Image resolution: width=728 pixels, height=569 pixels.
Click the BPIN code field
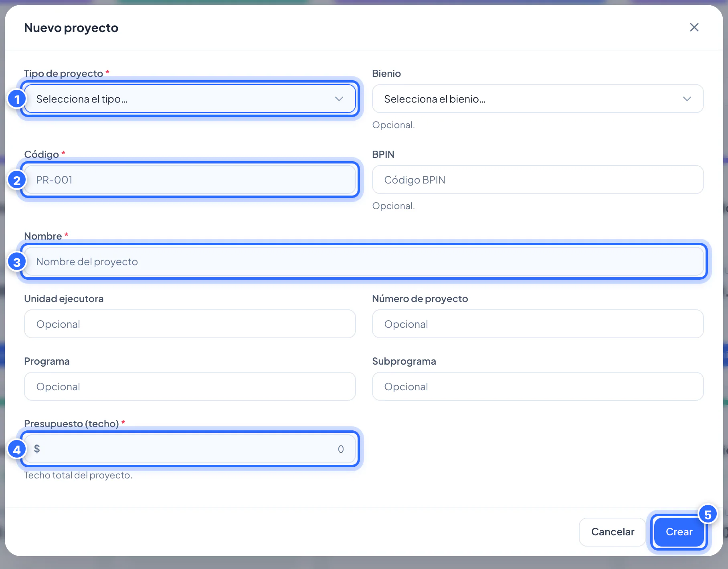[538, 180]
